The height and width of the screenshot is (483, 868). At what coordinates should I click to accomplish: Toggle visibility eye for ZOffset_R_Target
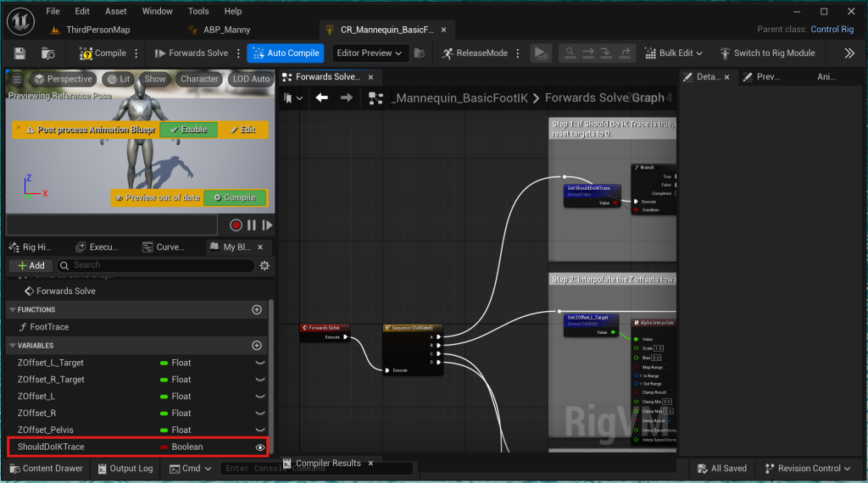259,380
